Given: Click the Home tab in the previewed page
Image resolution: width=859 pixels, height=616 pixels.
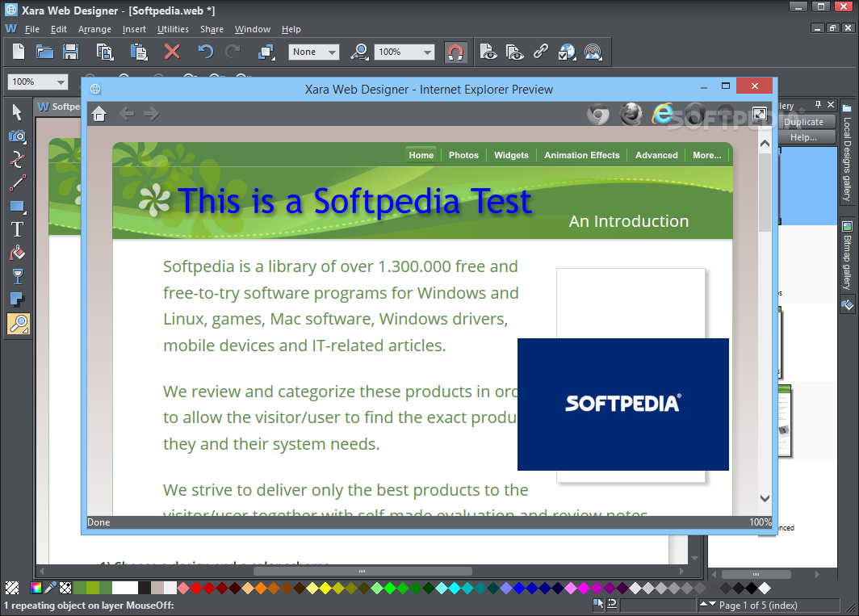Looking at the screenshot, I should [x=421, y=155].
